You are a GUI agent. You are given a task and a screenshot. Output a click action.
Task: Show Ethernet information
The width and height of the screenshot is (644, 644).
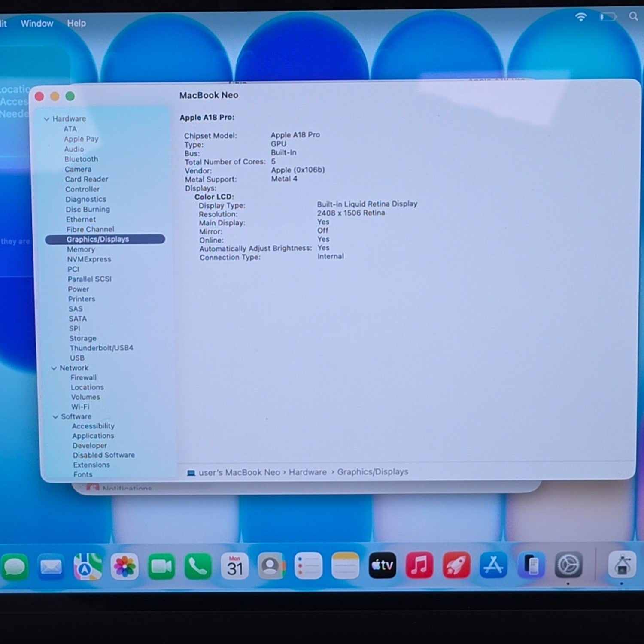point(81,219)
